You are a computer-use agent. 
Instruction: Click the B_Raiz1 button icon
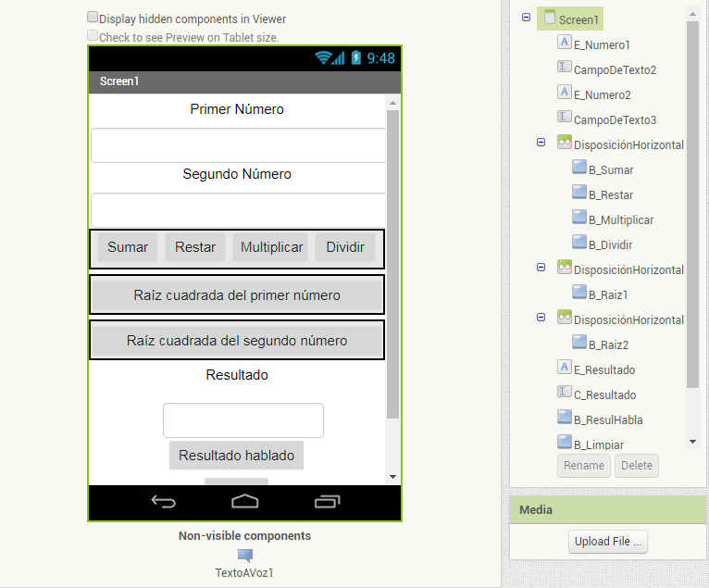[579, 292]
